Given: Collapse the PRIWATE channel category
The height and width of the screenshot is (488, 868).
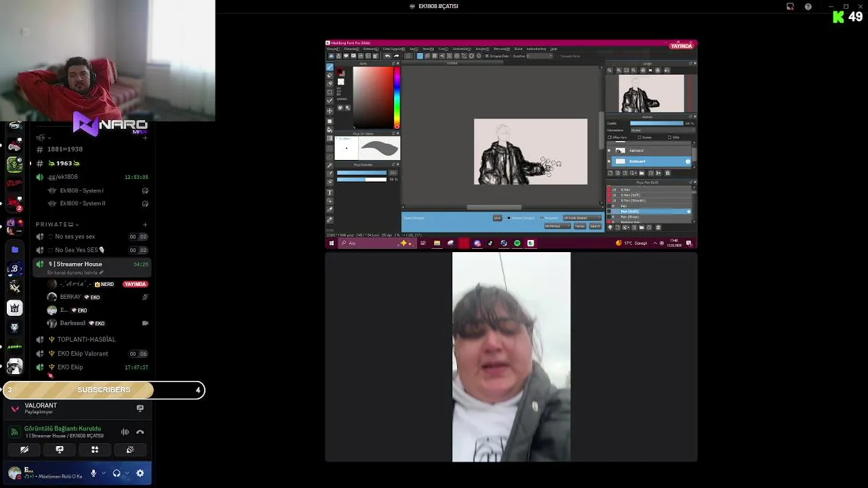Looking at the screenshot, I should [57, 224].
